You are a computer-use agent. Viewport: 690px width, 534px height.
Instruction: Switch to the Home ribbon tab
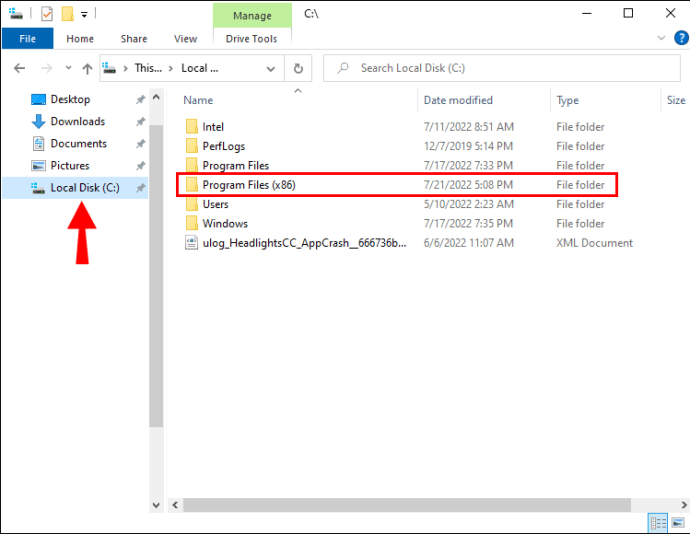pyautogui.click(x=80, y=39)
